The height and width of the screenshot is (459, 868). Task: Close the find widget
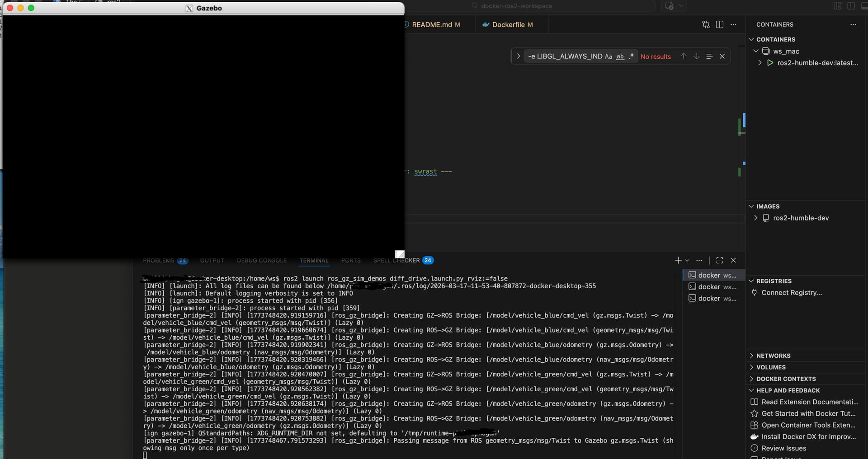tap(722, 56)
